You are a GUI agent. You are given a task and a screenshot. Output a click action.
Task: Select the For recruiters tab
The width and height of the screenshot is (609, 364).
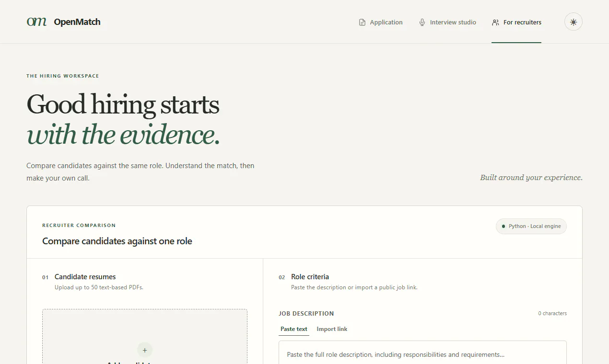(516, 23)
